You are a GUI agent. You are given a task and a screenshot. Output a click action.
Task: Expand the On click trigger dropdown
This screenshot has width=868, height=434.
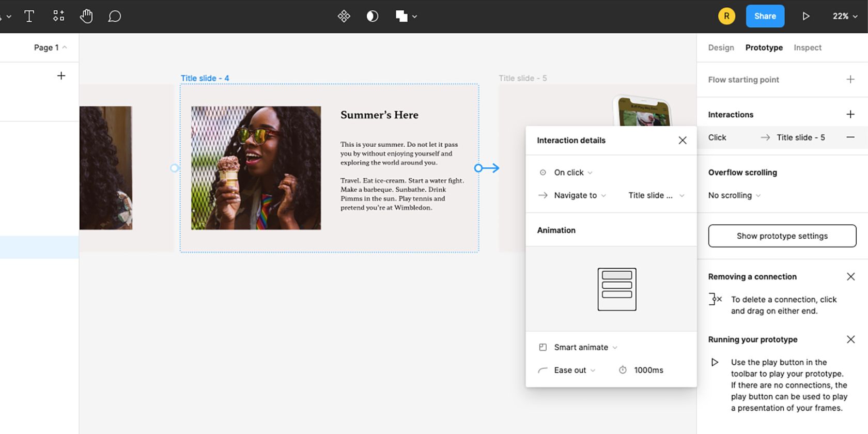(x=573, y=173)
